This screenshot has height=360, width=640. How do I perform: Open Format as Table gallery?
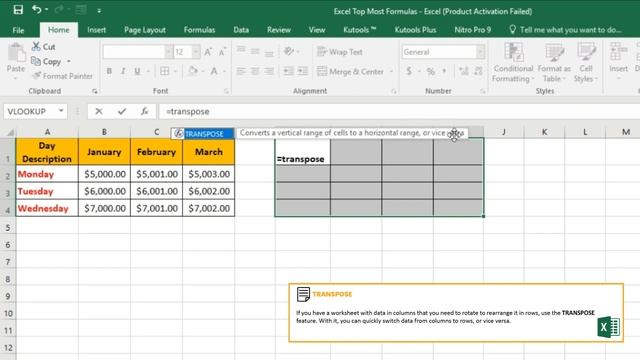pos(554,62)
